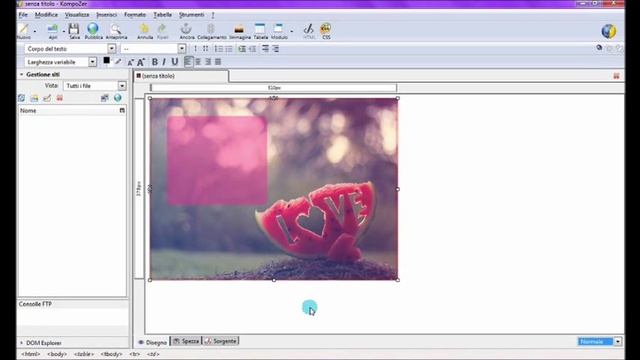
Task: Toggle italic formatting
Action: tap(164, 62)
